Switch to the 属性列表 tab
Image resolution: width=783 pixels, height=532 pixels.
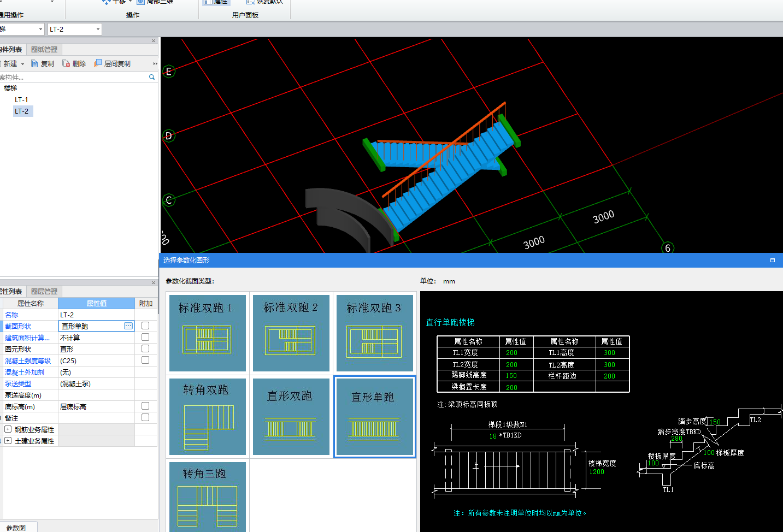tap(12, 291)
